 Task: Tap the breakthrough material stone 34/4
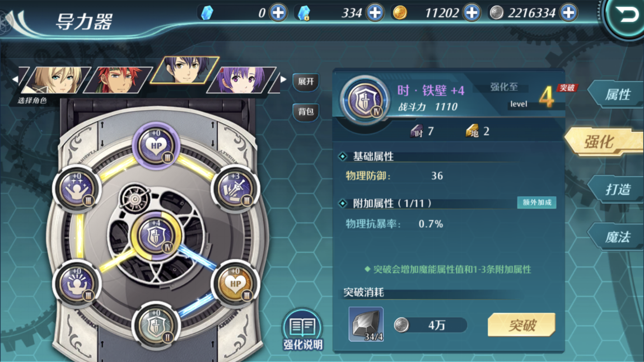366,325
